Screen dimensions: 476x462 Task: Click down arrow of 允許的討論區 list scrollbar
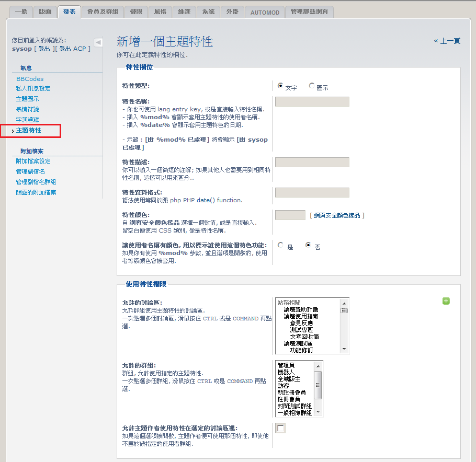click(344, 349)
